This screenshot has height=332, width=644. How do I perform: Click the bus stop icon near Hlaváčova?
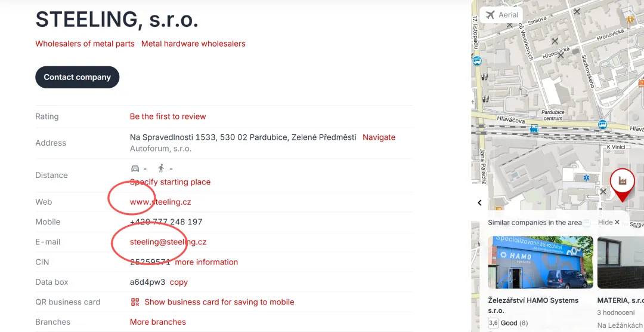pos(602,124)
